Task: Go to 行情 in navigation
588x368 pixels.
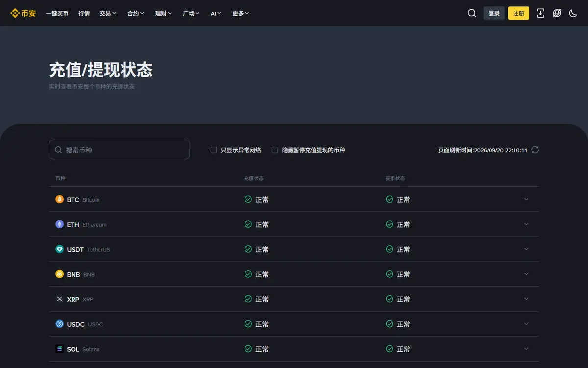Action: click(x=84, y=13)
